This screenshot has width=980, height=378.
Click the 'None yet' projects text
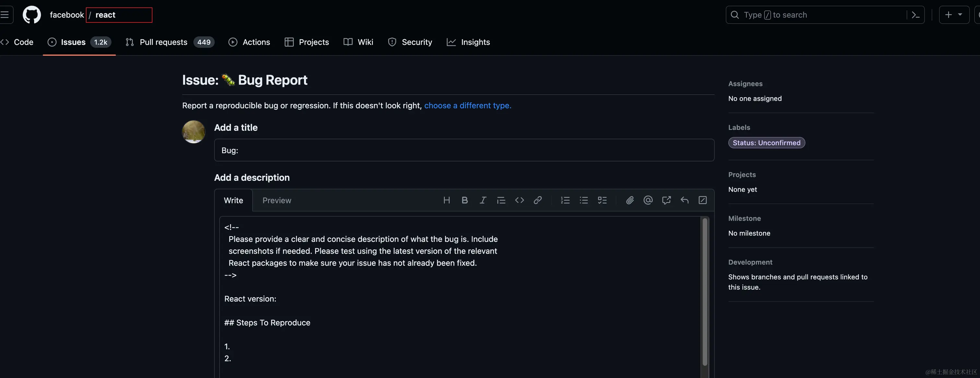(x=742, y=189)
